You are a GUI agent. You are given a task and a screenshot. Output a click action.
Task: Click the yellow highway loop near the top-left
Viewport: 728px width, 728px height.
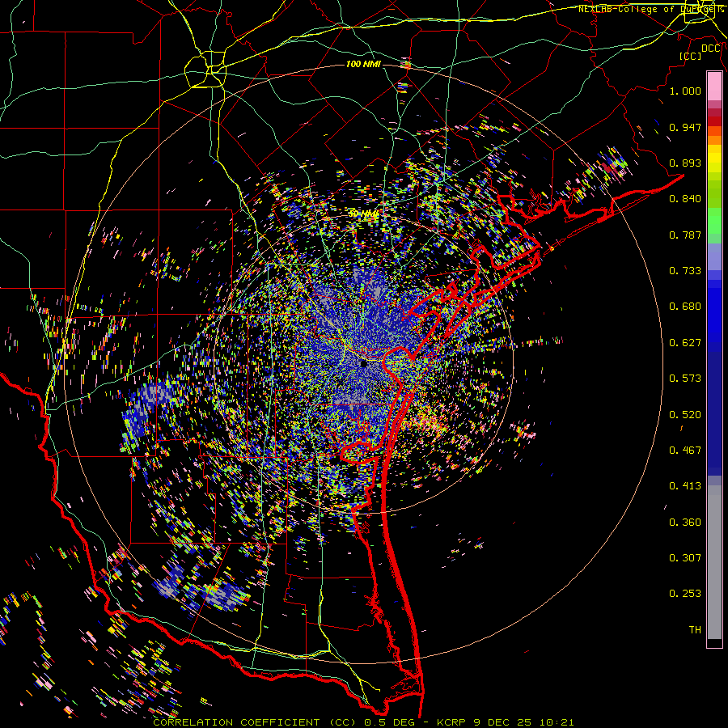(205, 70)
